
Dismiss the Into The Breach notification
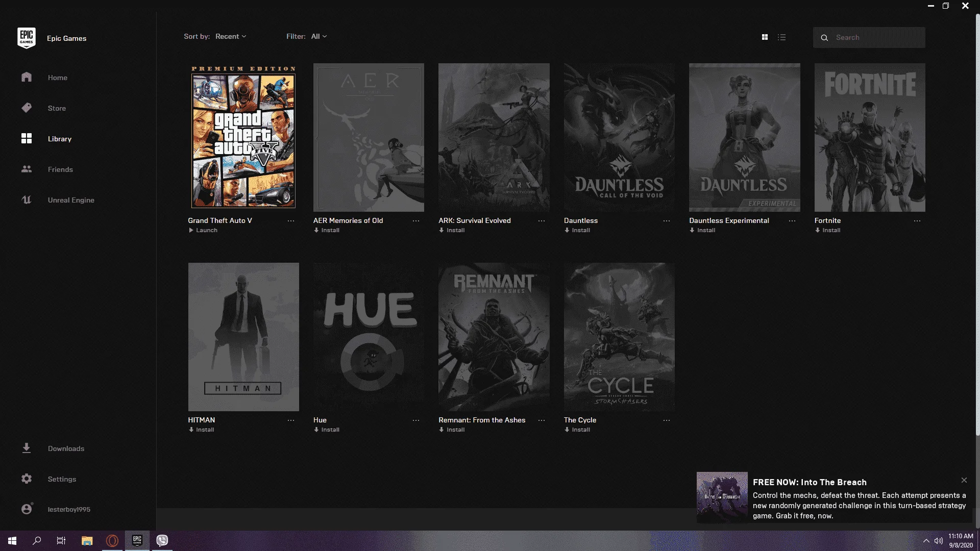click(964, 480)
